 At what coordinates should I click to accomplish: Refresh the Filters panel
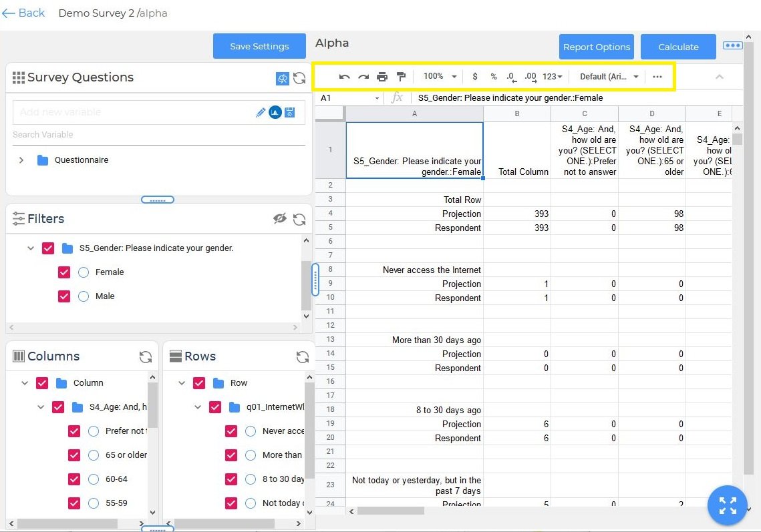click(299, 219)
